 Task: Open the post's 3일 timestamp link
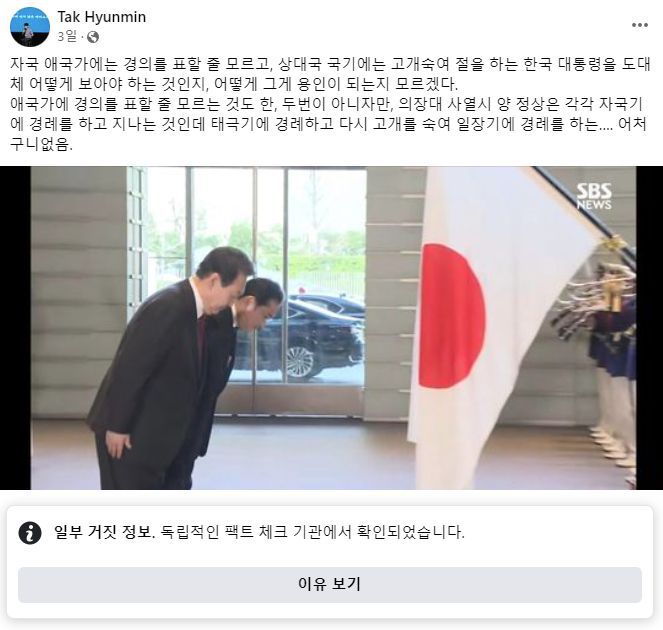point(67,37)
